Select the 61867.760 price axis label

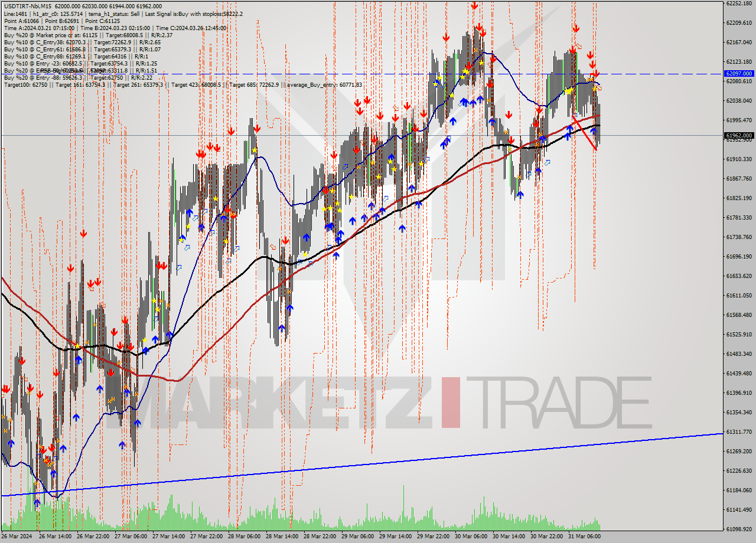(739, 179)
